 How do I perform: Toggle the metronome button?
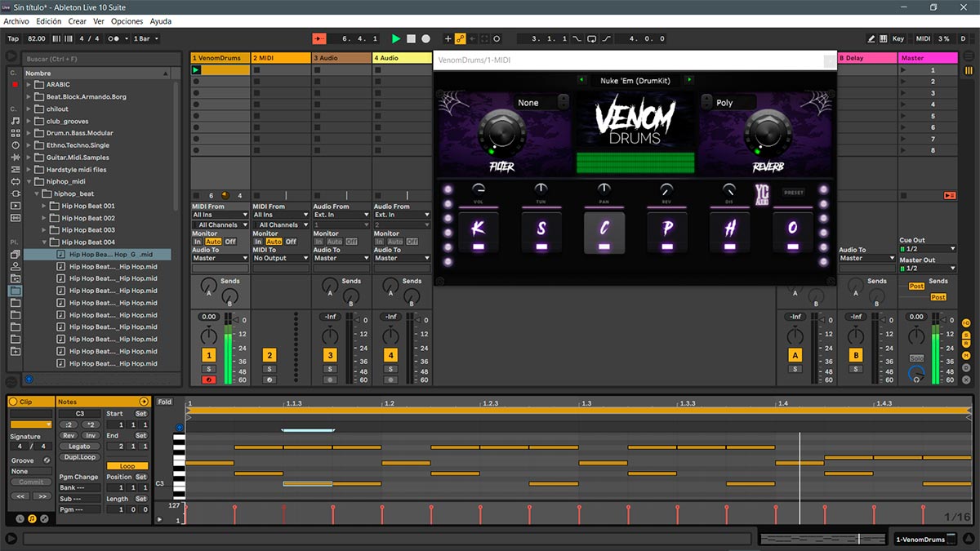tap(118, 38)
